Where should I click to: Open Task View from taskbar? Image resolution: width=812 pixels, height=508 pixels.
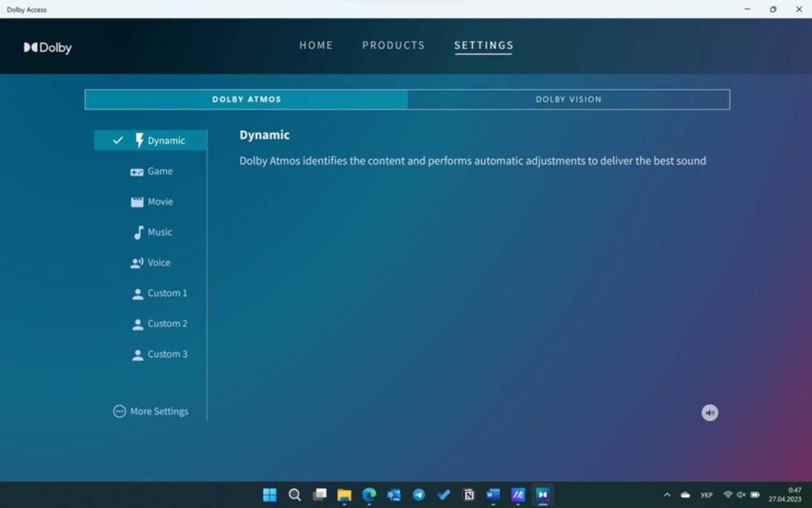(319, 494)
